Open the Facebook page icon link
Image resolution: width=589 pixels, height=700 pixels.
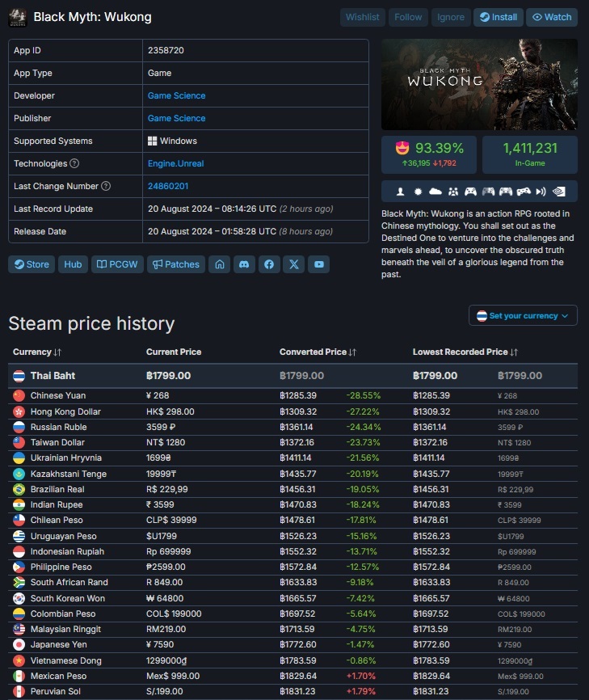tap(269, 264)
